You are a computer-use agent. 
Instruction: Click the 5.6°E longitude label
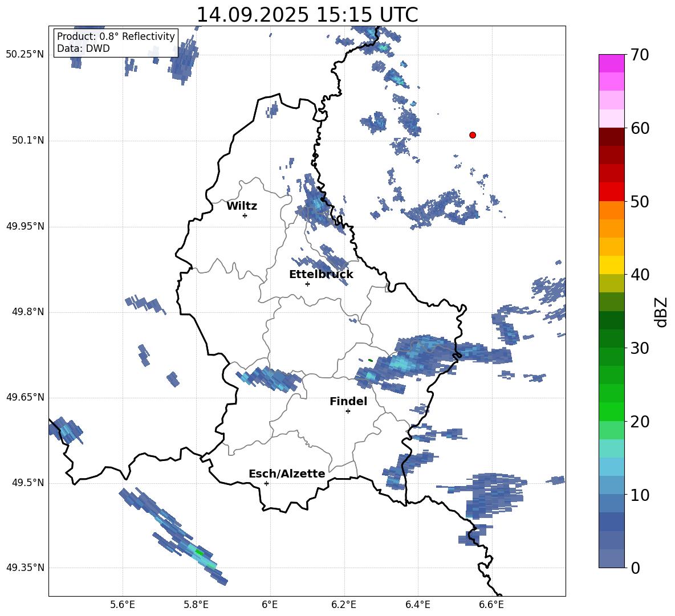123,605
